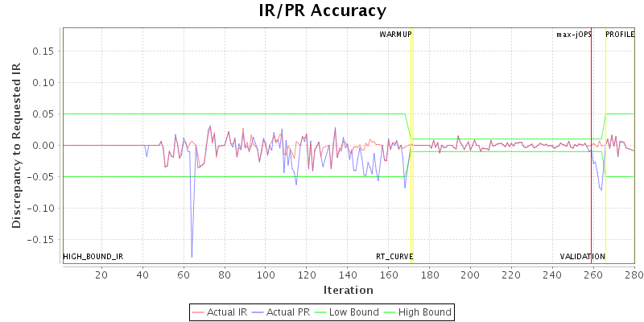The height and width of the screenshot is (322, 644).
Task: Click the deepest blue spike near iteration 64
Action: 192,255
